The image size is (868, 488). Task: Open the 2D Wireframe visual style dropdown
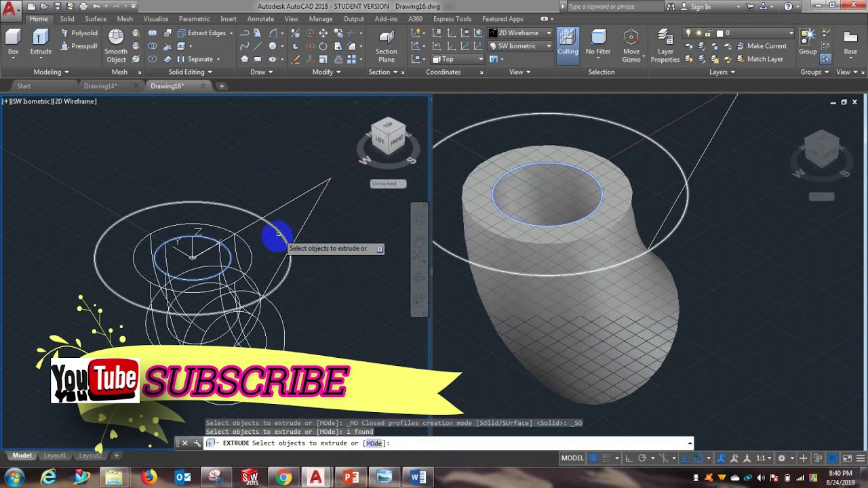click(x=520, y=33)
